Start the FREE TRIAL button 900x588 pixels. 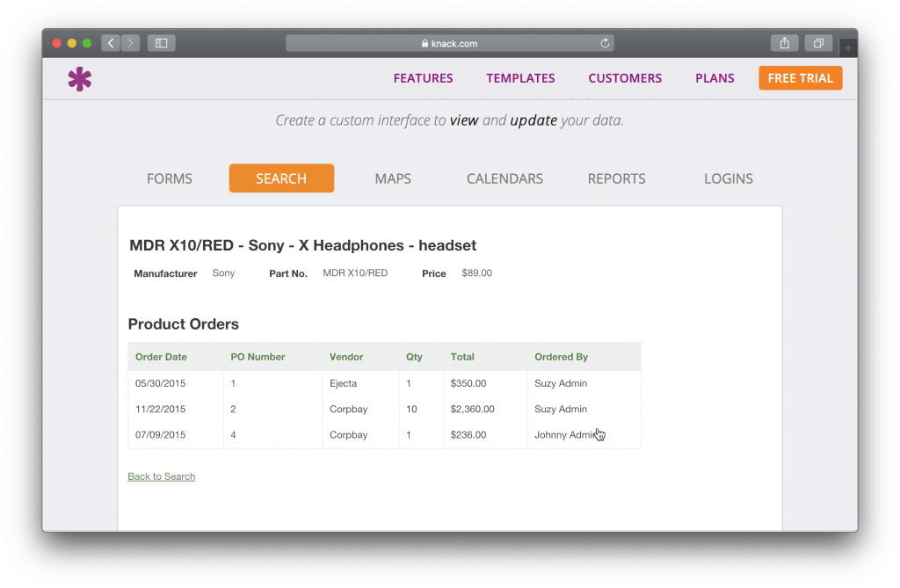click(x=800, y=78)
